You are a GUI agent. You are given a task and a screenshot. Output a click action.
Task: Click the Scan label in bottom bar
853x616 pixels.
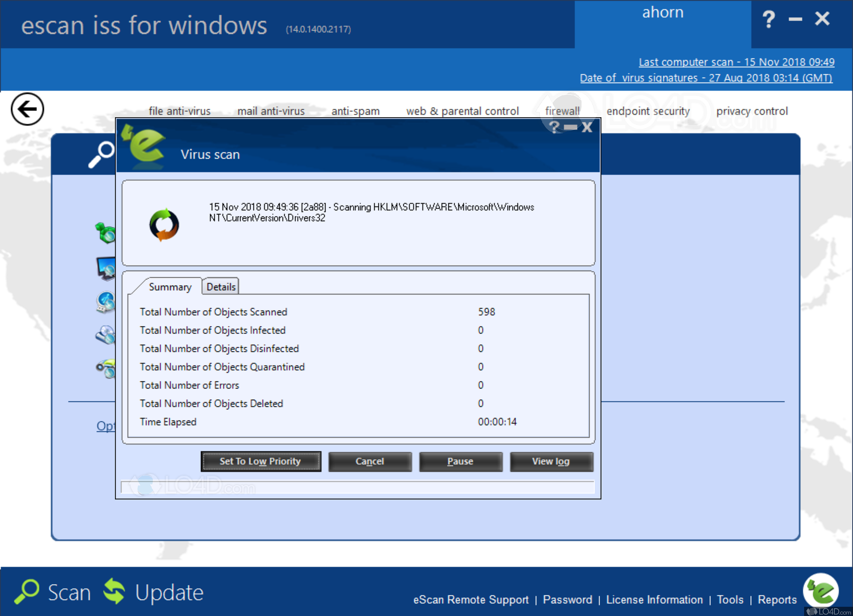[70, 593]
